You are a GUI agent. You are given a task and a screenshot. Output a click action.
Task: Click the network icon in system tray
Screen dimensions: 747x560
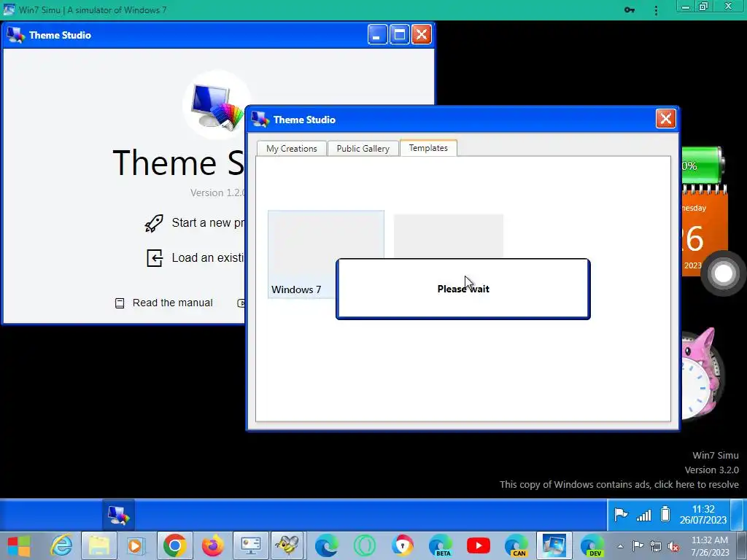pyautogui.click(x=656, y=546)
